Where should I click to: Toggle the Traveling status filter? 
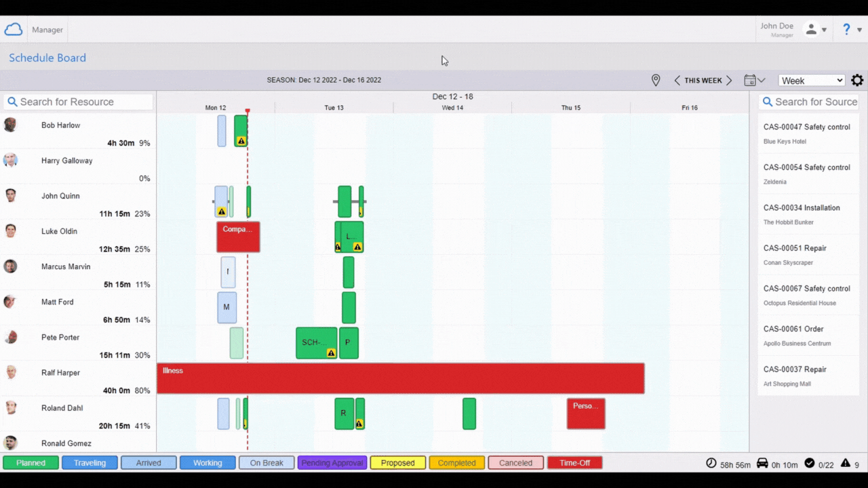(x=90, y=463)
